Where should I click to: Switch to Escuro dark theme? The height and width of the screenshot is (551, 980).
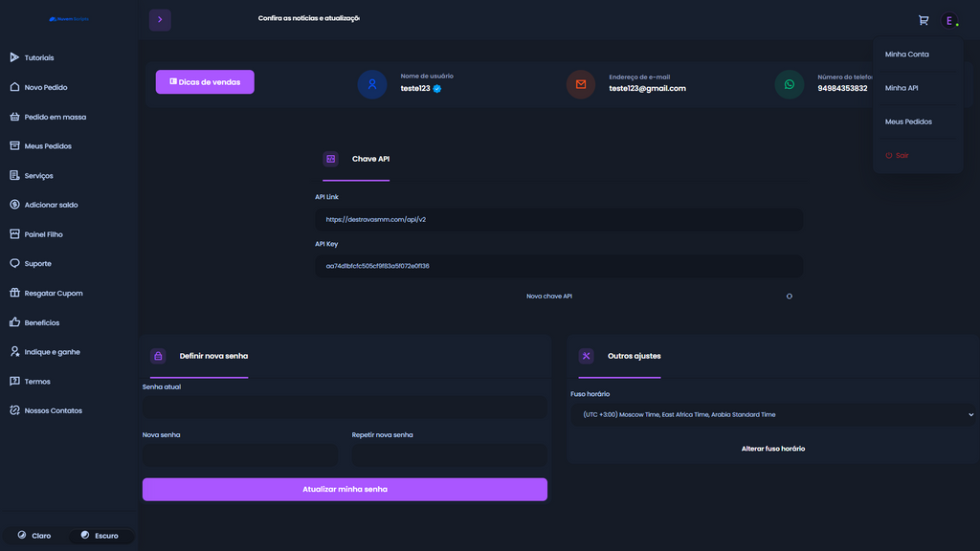point(100,536)
